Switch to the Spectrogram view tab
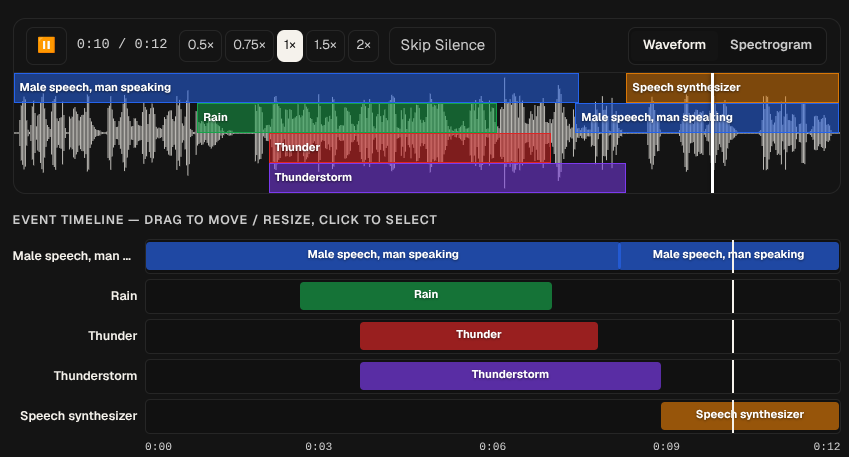The height and width of the screenshot is (457, 849). click(x=770, y=45)
